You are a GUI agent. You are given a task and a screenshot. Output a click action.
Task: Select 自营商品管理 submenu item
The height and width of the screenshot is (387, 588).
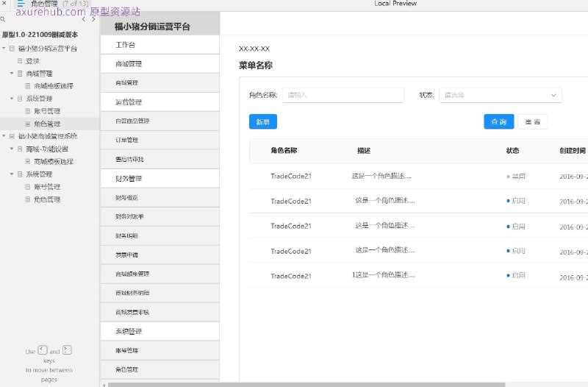click(x=160, y=121)
